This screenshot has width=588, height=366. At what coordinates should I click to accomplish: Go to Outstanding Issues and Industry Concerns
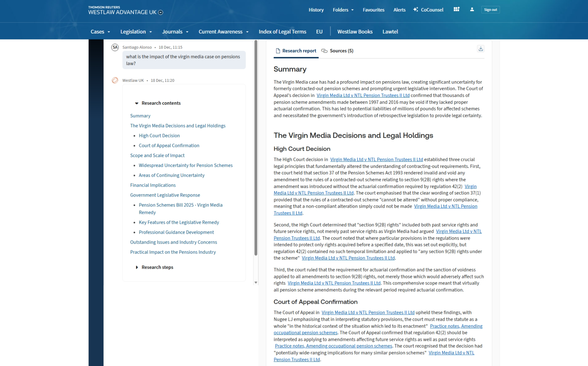pyautogui.click(x=174, y=242)
